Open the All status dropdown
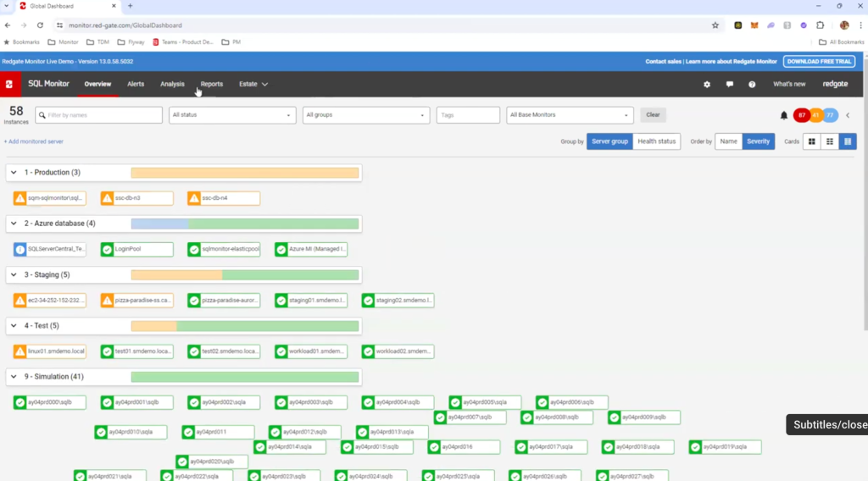 232,115
